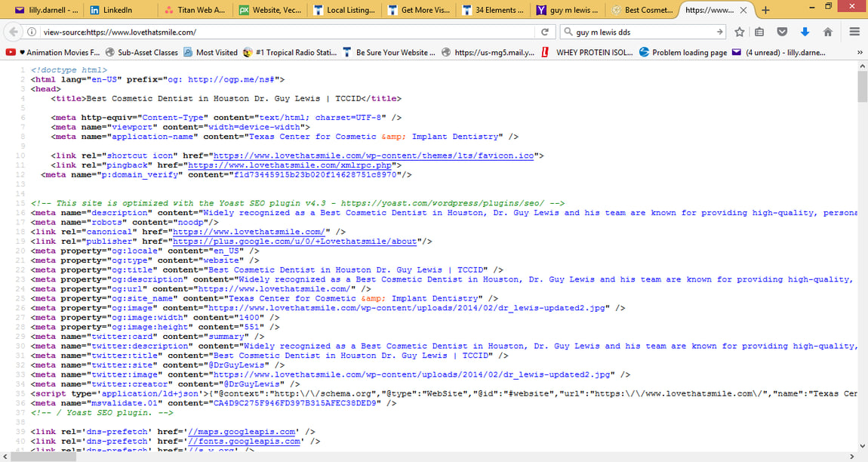
Task: Switch to the guy m lewis Yahoo tab
Action: click(568, 10)
